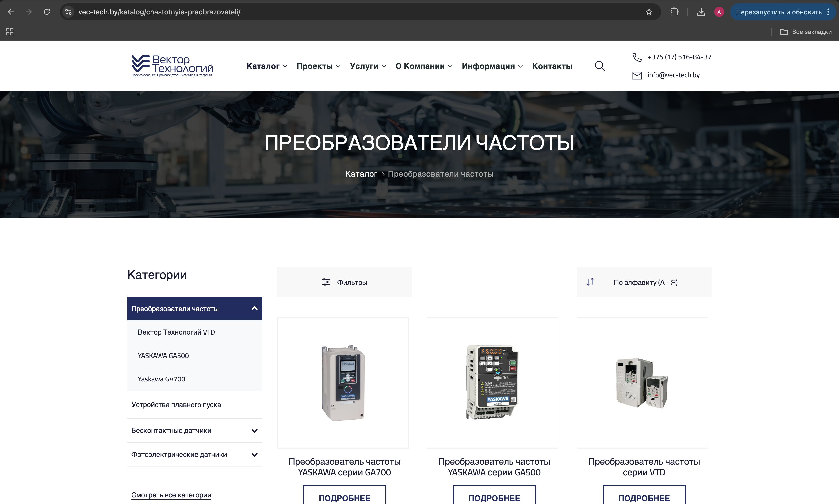Click Смотреть все категории link
This screenshot has height=504, width=839.
pyautogui.click(x=171, y=495)
